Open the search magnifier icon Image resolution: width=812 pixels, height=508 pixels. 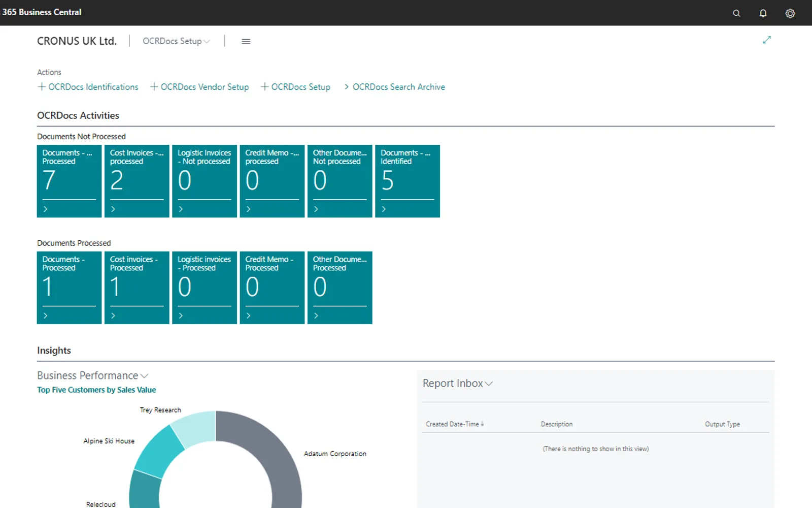(736, 13)
